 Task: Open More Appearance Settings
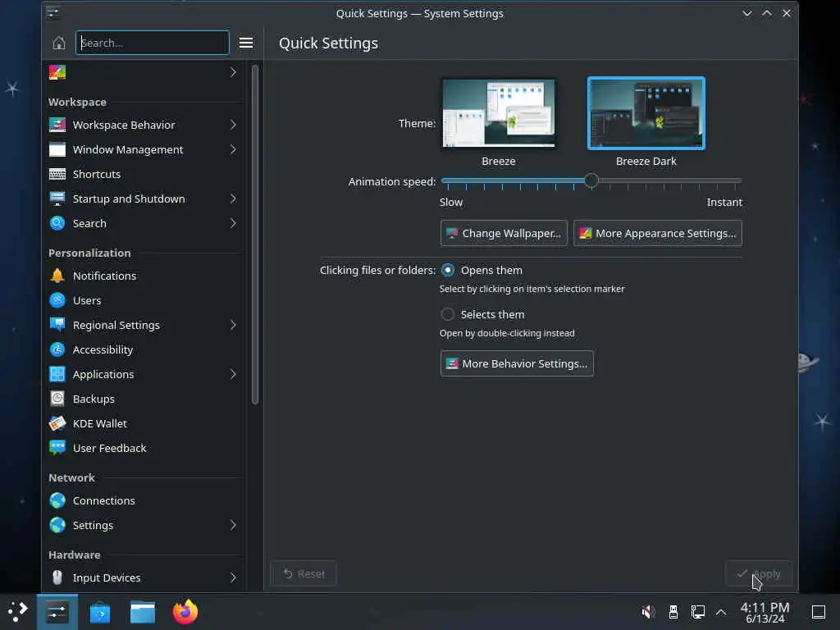657,234
